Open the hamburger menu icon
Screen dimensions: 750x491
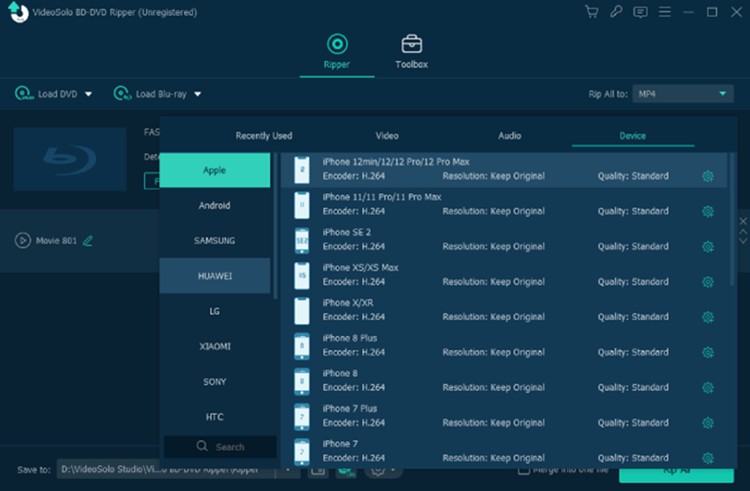click(665, 11)
